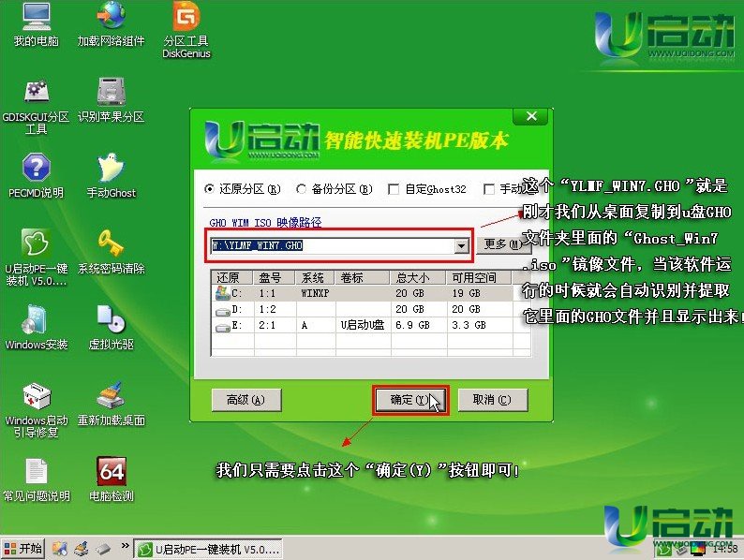Click 还原 column header
The width and height of the screenshot is (744, 560).
tap(233, 277)
